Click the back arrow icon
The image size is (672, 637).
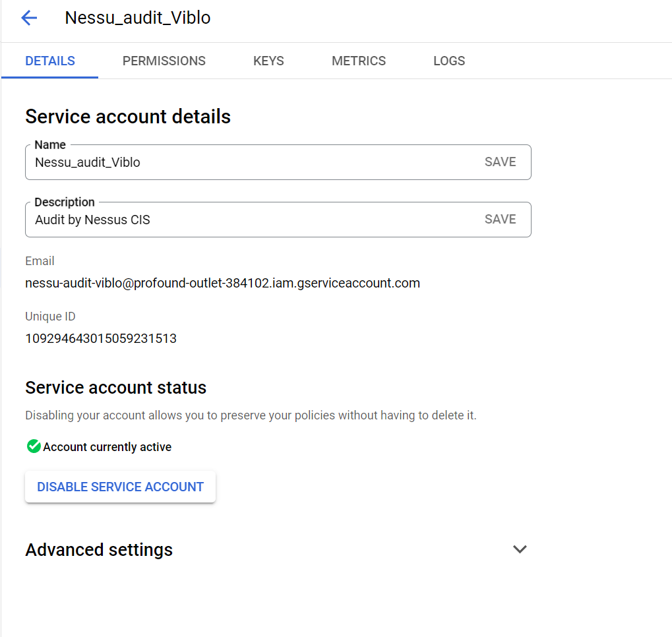(29, 18)
